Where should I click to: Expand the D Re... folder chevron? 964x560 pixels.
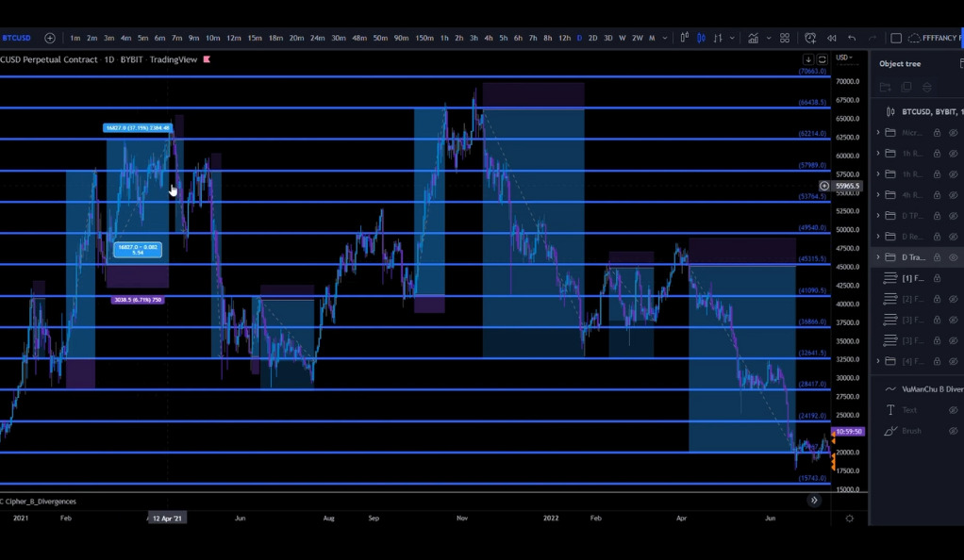pyautogui.click(x=878, y=237)
